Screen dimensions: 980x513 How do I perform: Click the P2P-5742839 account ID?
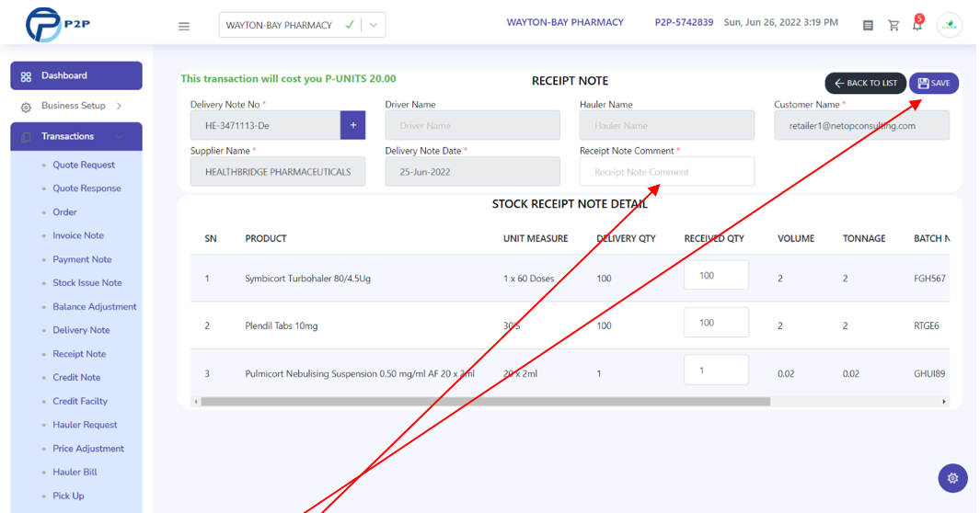[x=684, y=22]
